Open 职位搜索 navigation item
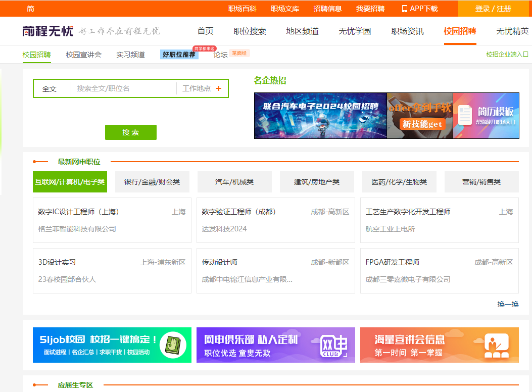532x392 pixels. [250, 31]
